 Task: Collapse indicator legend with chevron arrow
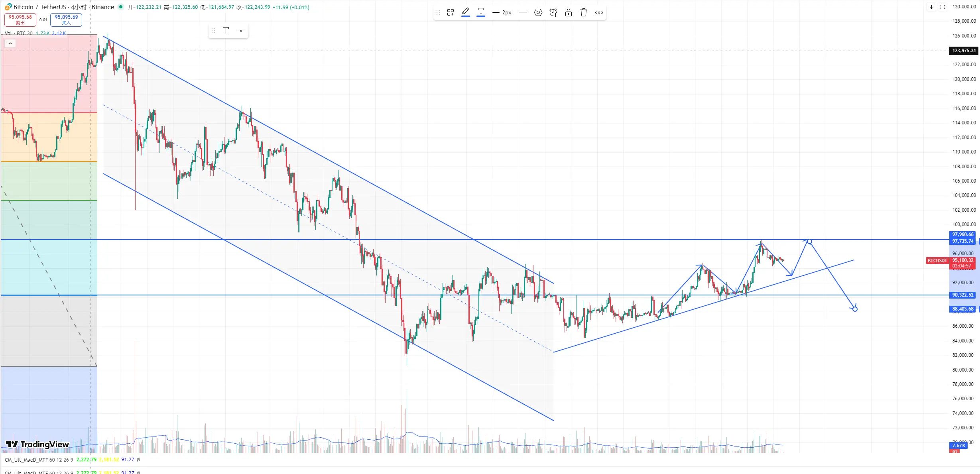click(x=10, y=43)
